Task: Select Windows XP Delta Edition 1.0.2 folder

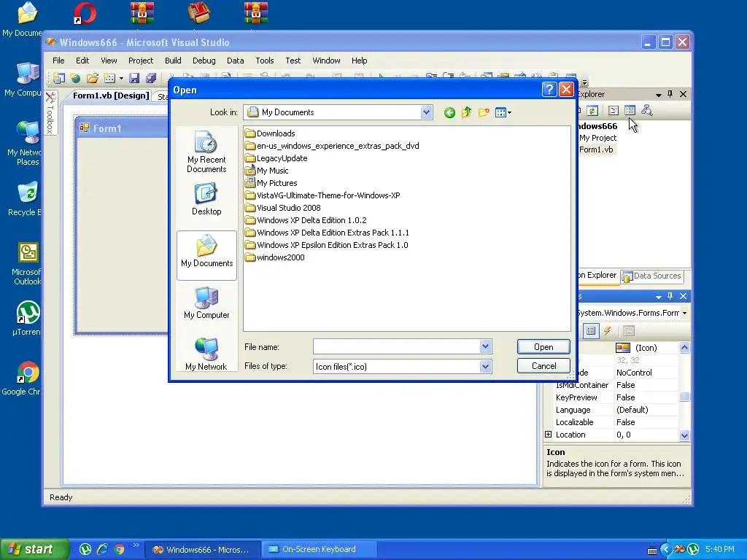Action: pyautogui.click(x=306, y=220)
